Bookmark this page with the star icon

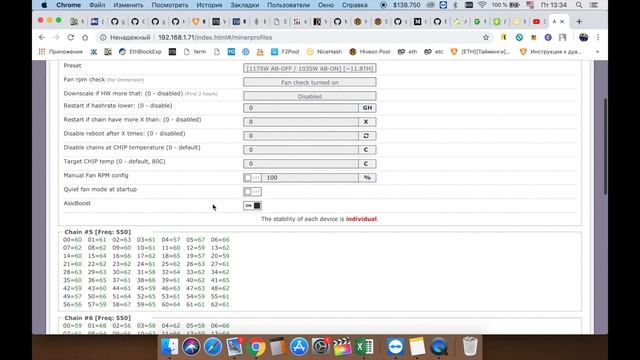(486, 37)
